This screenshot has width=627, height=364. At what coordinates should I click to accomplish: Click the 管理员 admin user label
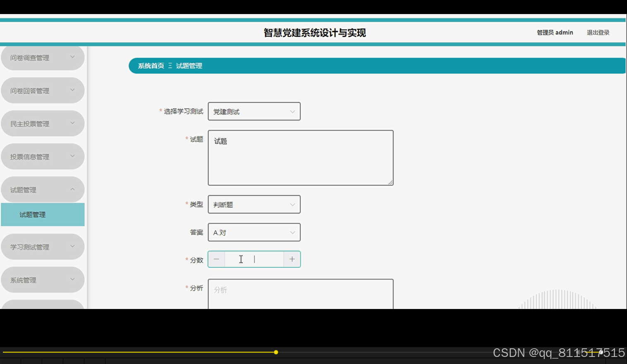click(555, 32)
